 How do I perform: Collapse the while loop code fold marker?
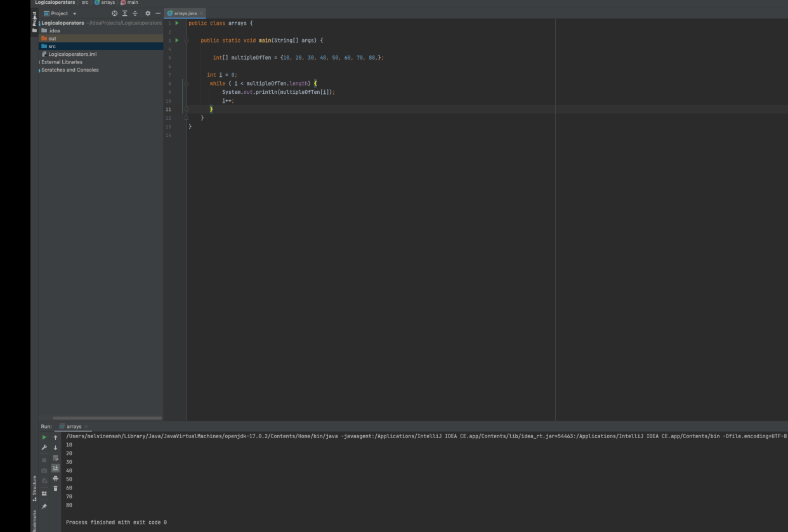(x=186, y=84)
